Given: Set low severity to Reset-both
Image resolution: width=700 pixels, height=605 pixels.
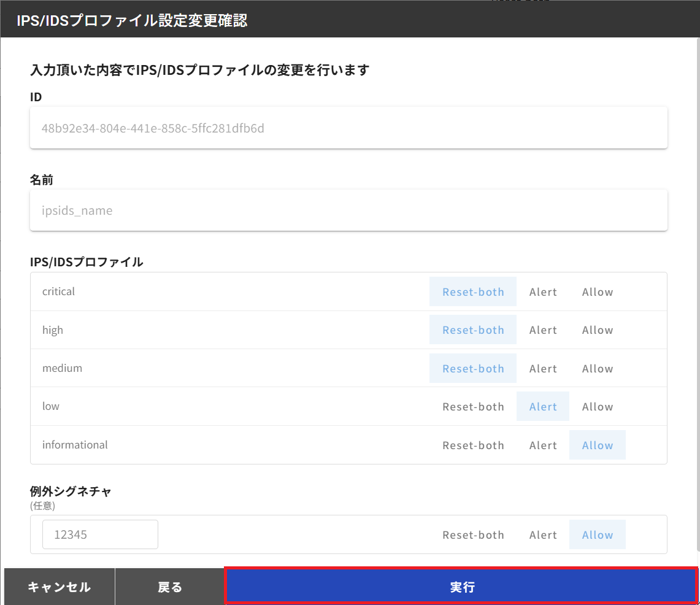Looking at the screenshot, I should 472,407.
